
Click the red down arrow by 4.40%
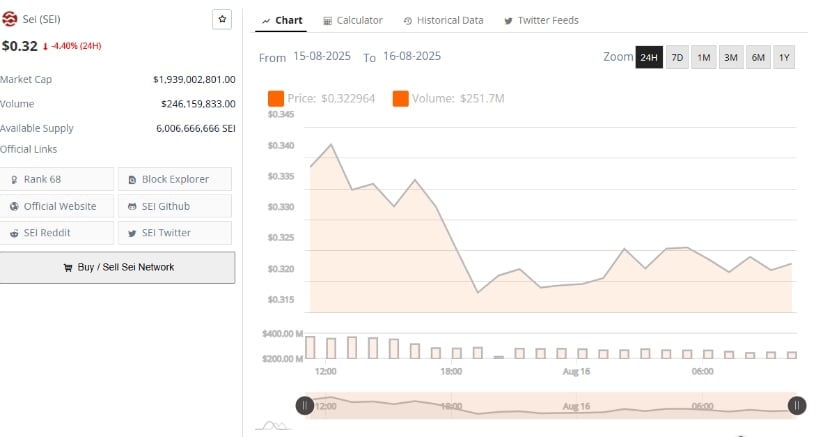click(x=45, y=46)
